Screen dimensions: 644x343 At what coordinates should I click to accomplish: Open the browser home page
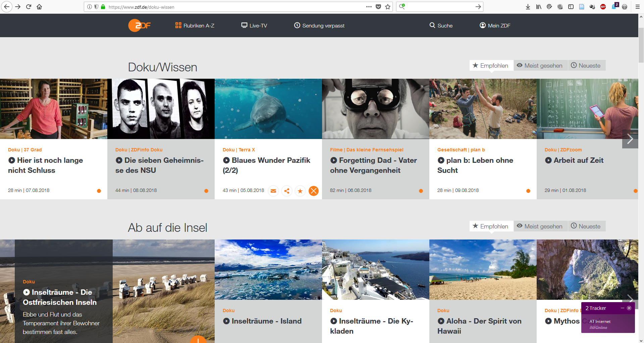coord(39,7)
